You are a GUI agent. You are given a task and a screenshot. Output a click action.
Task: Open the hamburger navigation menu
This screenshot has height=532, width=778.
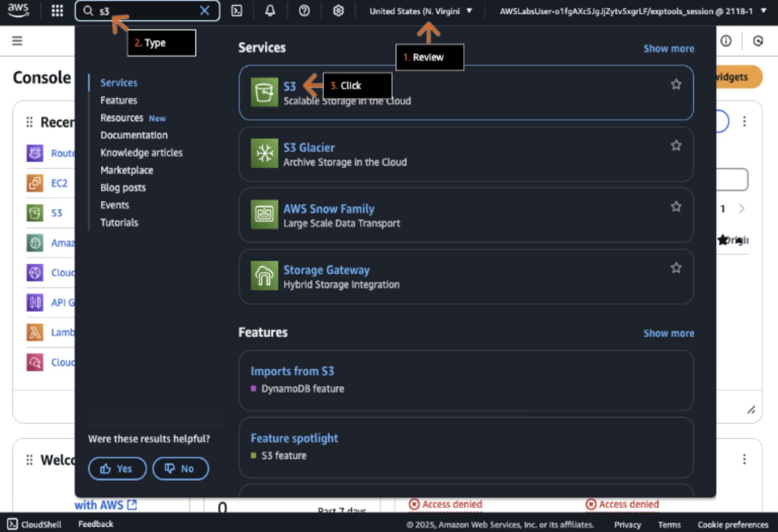click(x=17, y=40)
